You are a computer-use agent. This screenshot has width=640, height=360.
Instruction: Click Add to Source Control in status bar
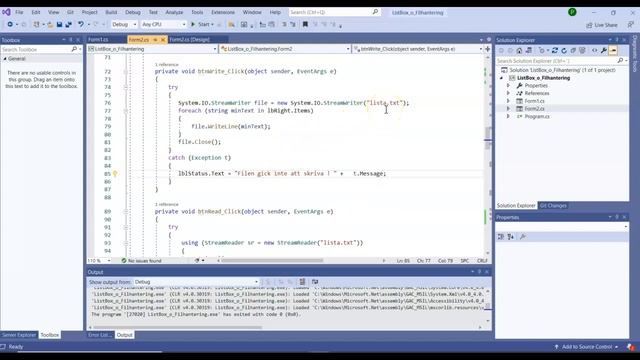pyautogui.click(x=587, y=347)
